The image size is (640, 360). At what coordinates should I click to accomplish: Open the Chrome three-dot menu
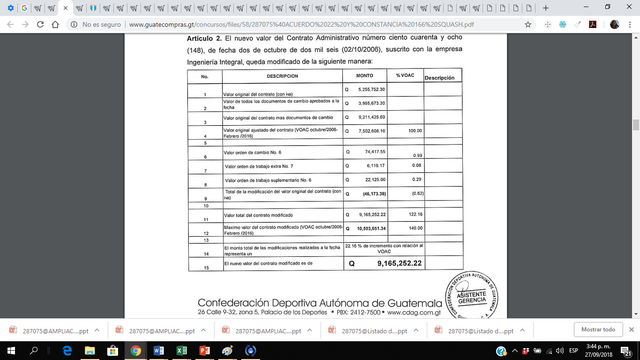pyautogui.click(x=630, y=24)
